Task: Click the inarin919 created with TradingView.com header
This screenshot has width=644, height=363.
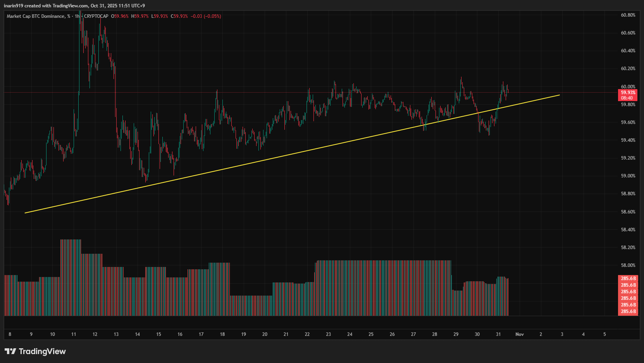Action: coord(74,6)
